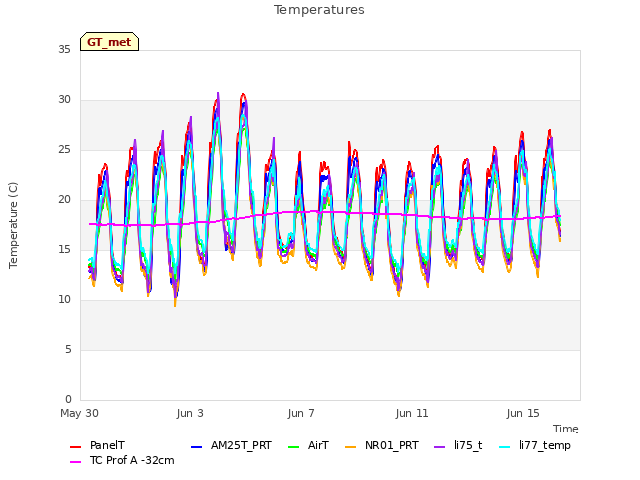640x480 pixels.
Task: Click the blue AM25T_PRT legend color marker
Action: coord(196,447)
